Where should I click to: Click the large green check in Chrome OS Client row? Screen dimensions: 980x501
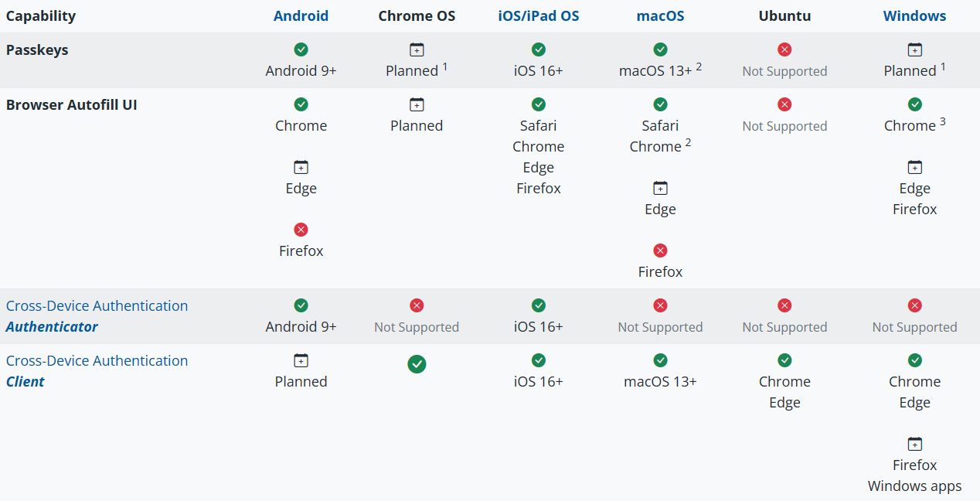tap(417, 364)
